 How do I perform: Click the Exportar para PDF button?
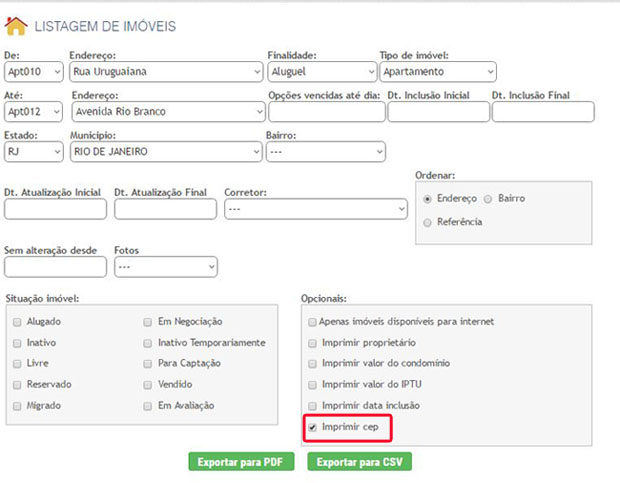239,462
